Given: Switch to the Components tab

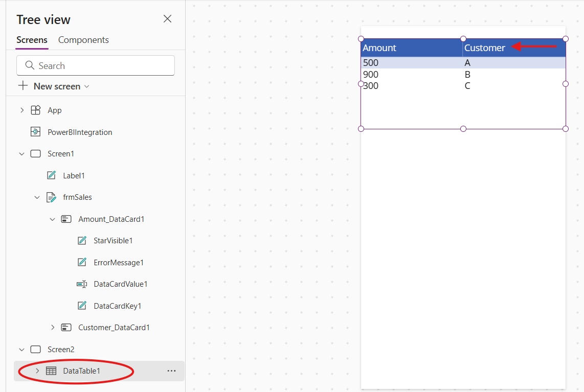Looking at the screenshot, I should [x=83, y=40].
